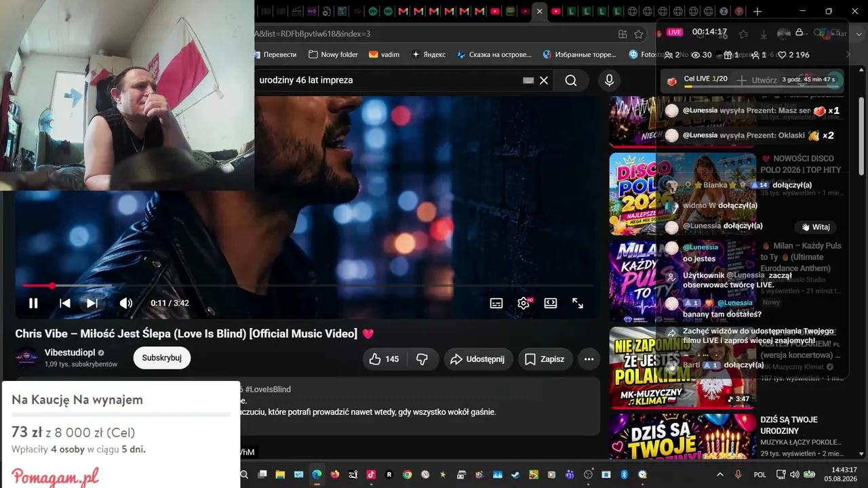Viewport: 868px width, 488px height.
Task: Save video with the Zapisz button
Action: click(546, 359)
